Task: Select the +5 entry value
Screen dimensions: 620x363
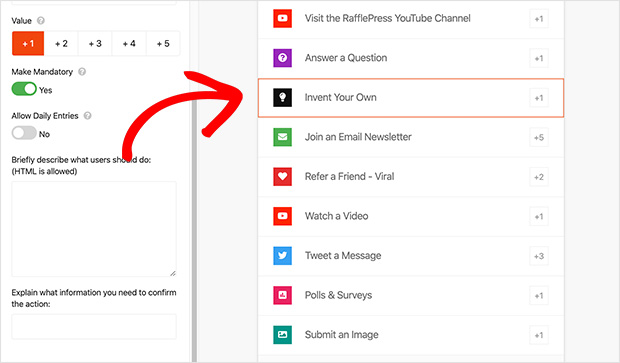Action: pyautogui.click(x=163, y=43)
